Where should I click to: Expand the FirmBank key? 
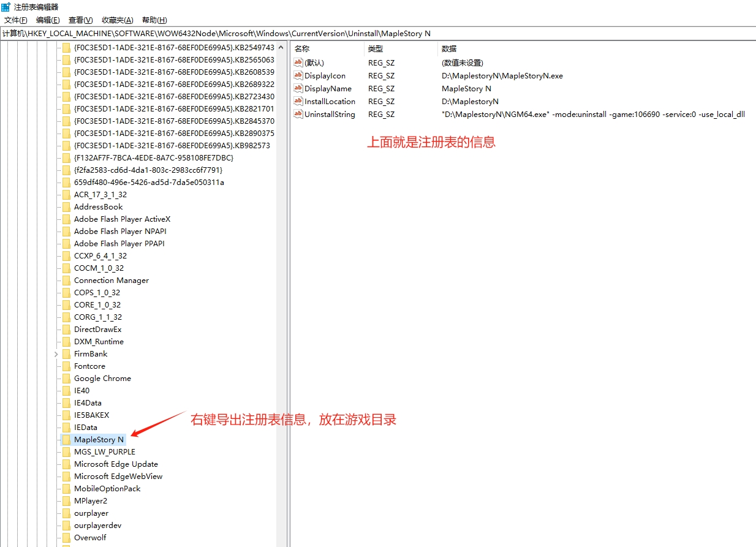point(56,354)
